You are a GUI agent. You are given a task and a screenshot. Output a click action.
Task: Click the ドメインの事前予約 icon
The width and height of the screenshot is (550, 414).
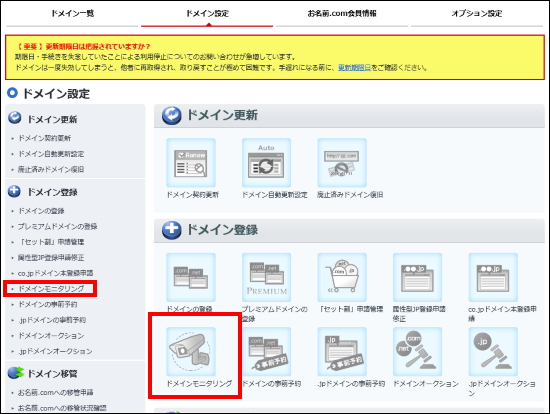click(266, 352)
